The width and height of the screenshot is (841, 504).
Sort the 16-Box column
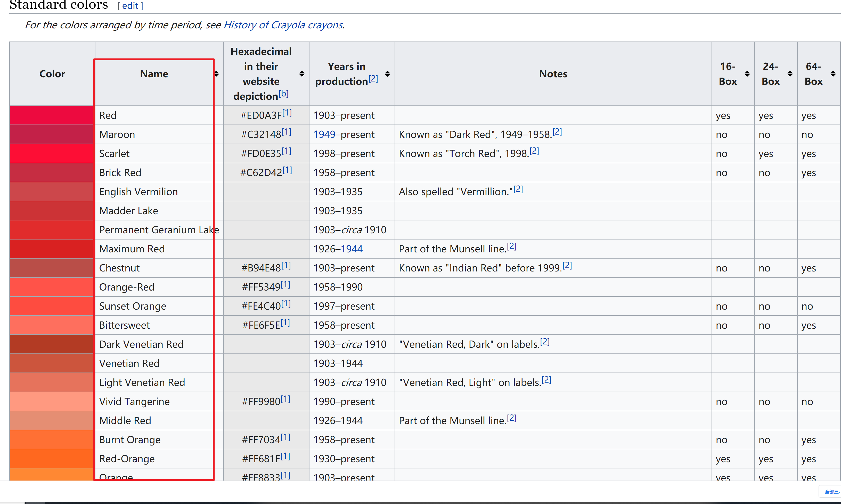[747, 74]
